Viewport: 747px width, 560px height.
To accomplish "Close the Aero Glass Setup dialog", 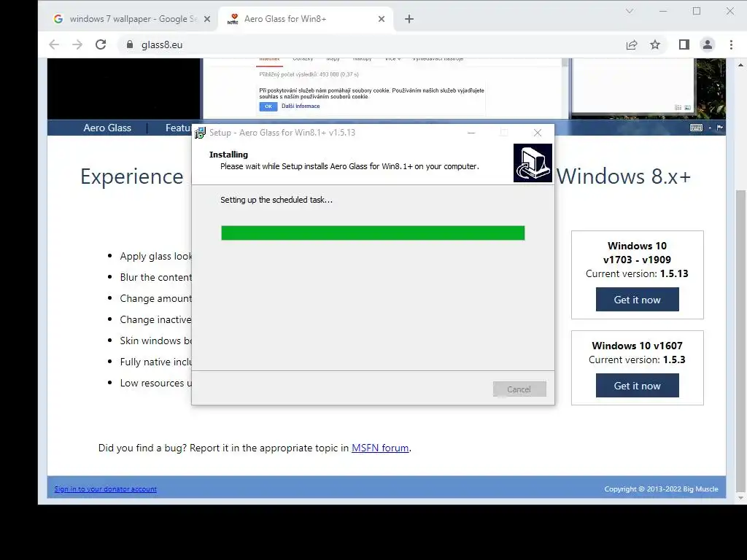I will click(x=538, y=133).
